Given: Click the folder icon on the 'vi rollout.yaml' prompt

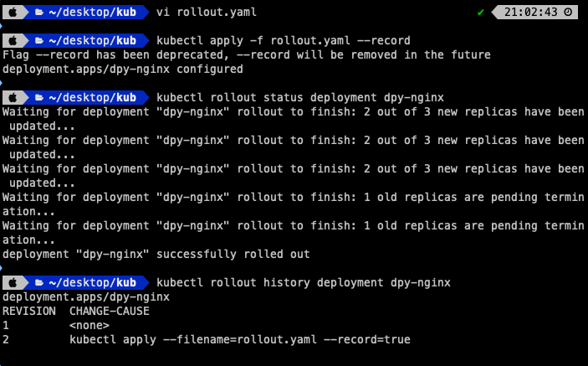Looking at the screenshot, I should coord(39,13).
